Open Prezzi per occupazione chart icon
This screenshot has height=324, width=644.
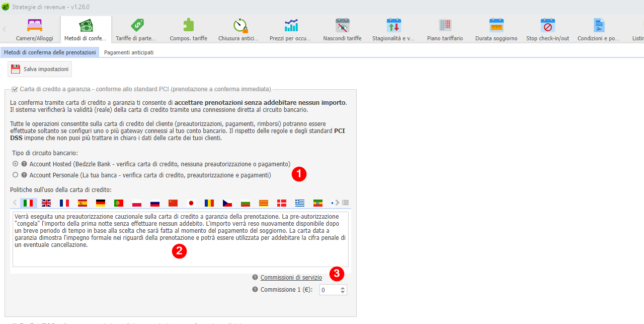291,26
